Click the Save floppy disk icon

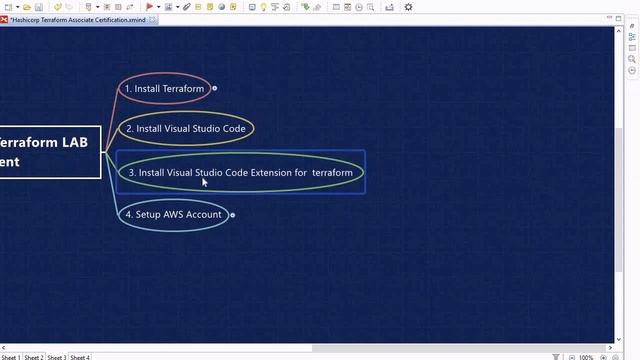pyautogui.click(x=39, y=7)
